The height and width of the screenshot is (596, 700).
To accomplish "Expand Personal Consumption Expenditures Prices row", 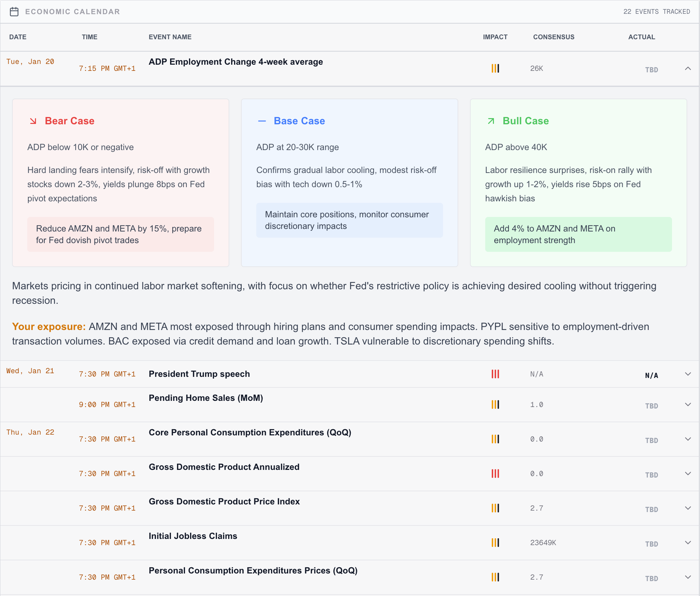I will point(688,577).
